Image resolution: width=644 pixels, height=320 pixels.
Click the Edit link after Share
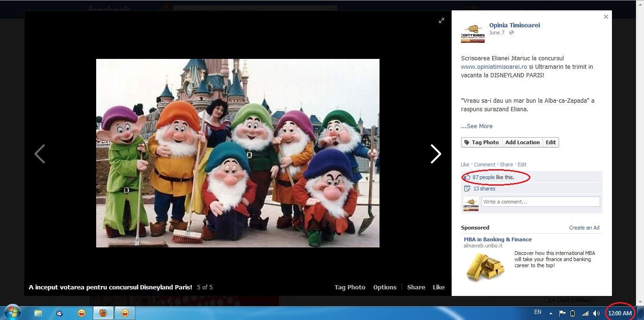tap(522, 164)
